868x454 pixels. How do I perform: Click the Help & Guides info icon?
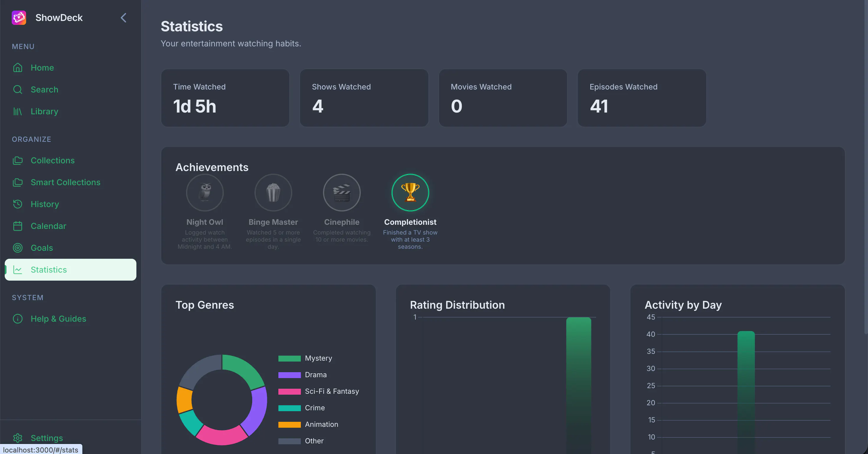click(17, 319)
